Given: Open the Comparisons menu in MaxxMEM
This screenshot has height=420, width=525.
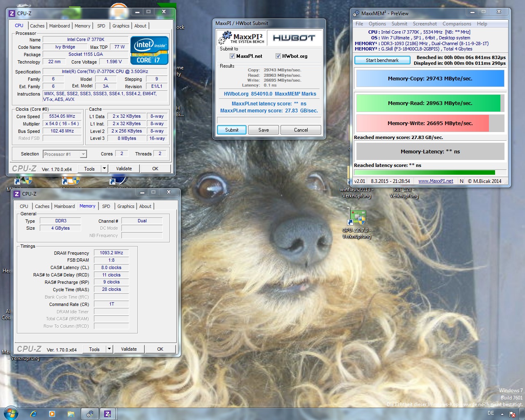Looking at the screenshot, I should (x=457, y=24).
